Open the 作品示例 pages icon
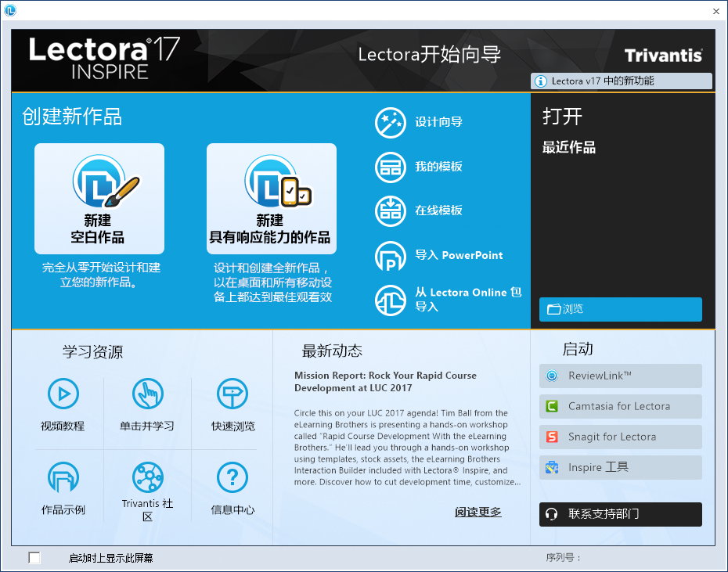This screenshot has height=572, width=728. [x=63, y=477]
